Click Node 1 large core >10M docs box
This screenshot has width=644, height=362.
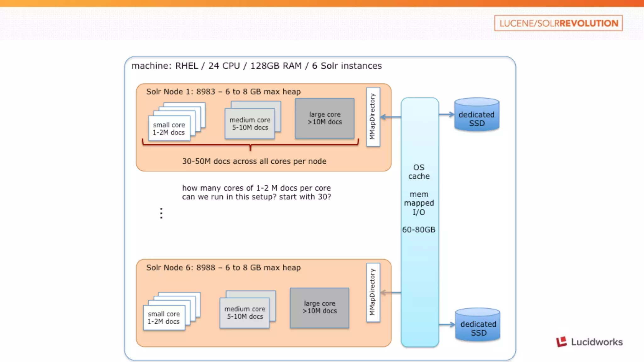(325, 118)
